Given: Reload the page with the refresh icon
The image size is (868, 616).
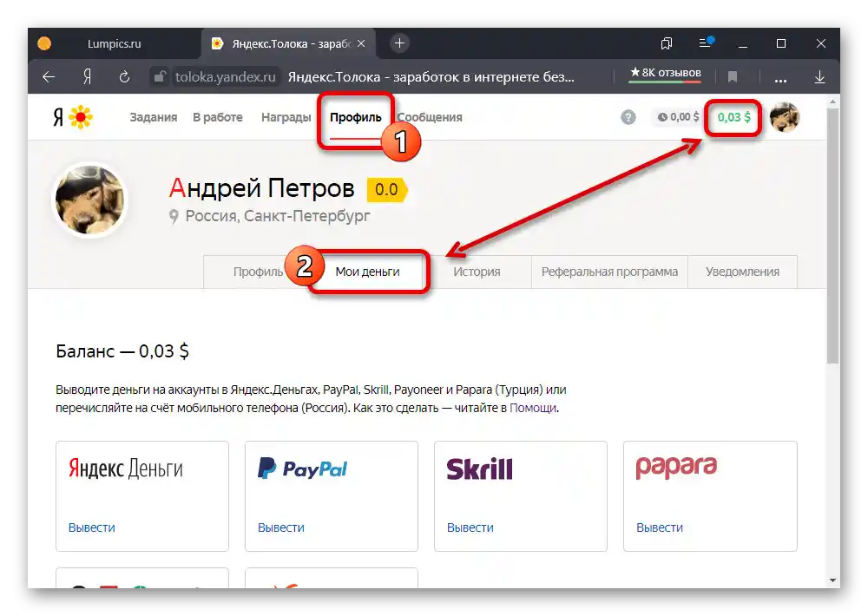Looking at the screenshot, I should (124, 77).
